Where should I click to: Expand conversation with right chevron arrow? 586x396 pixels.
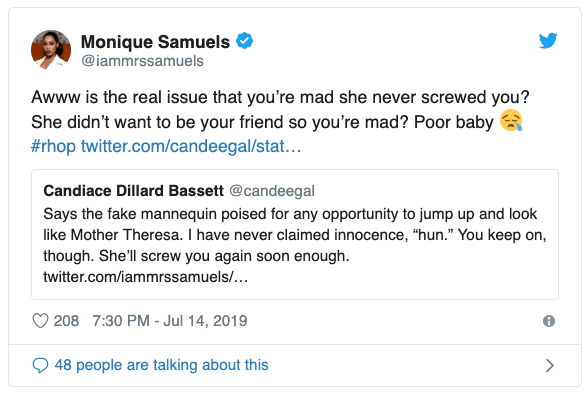549,365
